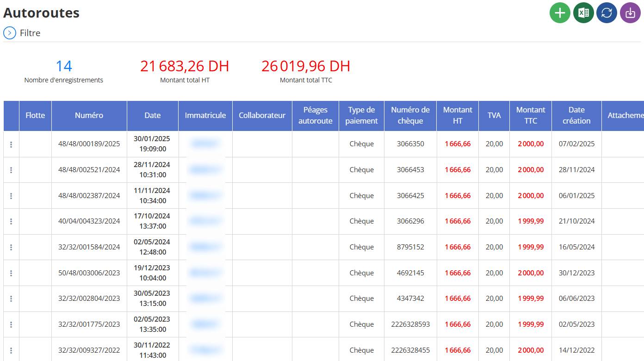Click the record count 14
644x361 pixels.
[64, 66]
